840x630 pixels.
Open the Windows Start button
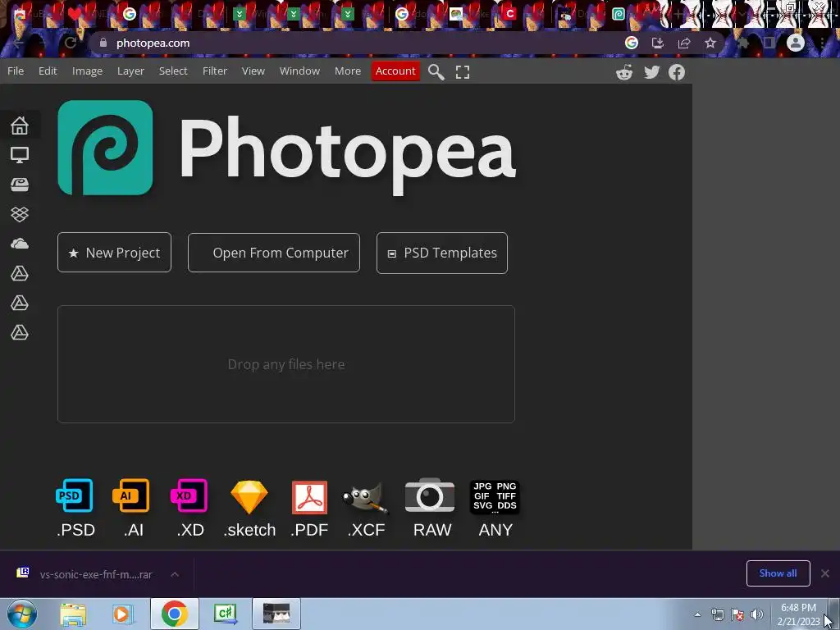[22, 614]
